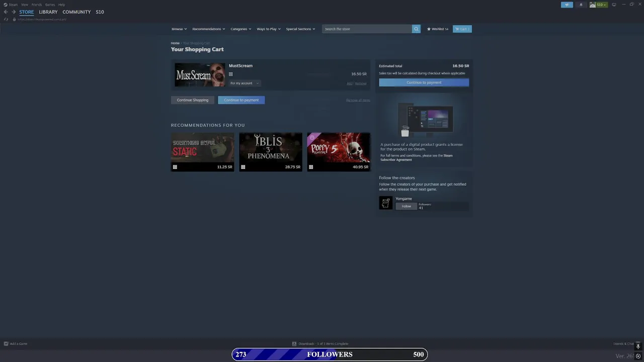Click Continue to payment under Estimated total
644x362 pixels.
424,82
